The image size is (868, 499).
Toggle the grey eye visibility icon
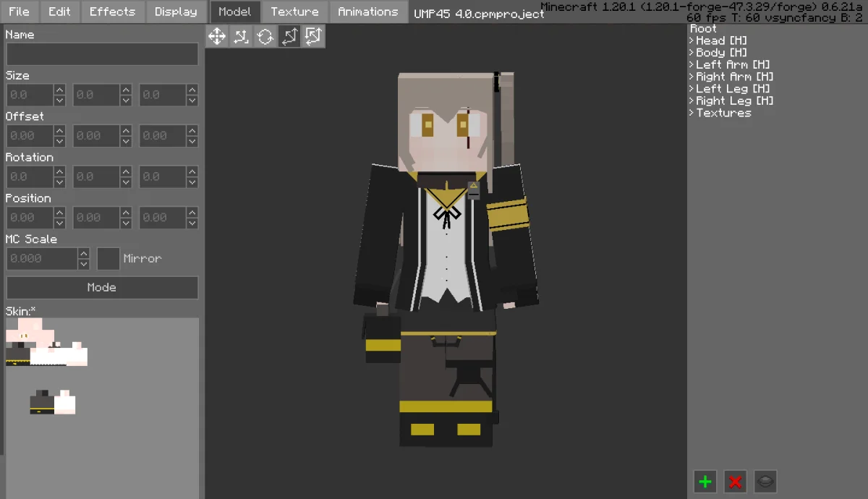click(766, 481)
